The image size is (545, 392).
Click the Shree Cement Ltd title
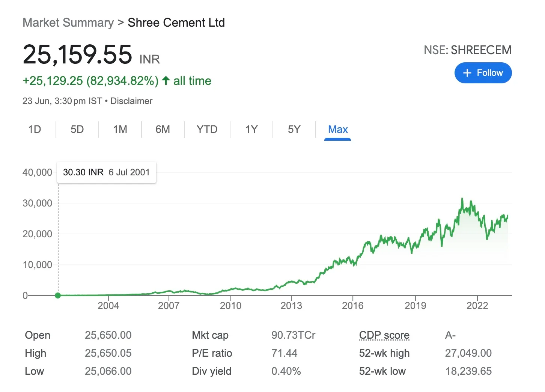pyautogui.click(x=176, y=23)
